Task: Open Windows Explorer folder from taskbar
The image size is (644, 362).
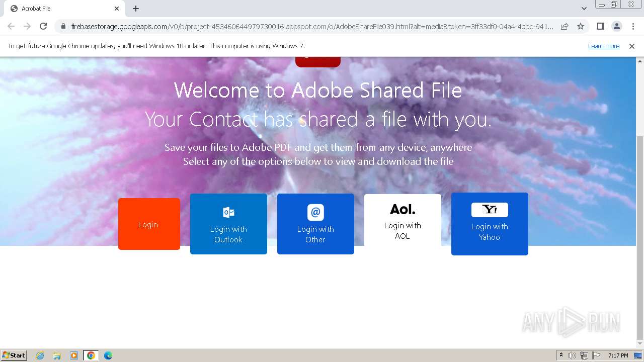Action: tap(57, 355)
